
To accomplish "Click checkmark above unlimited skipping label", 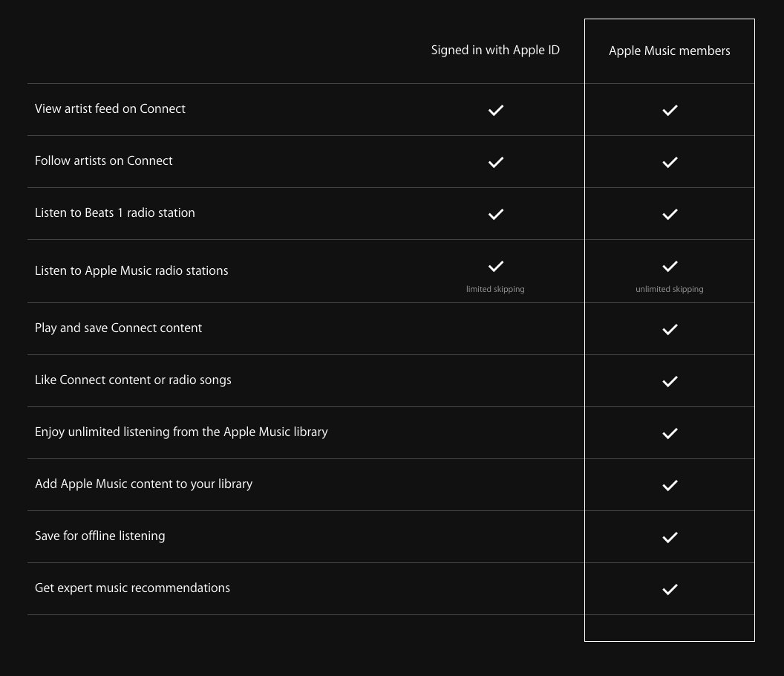I will (x=670, y=266).
